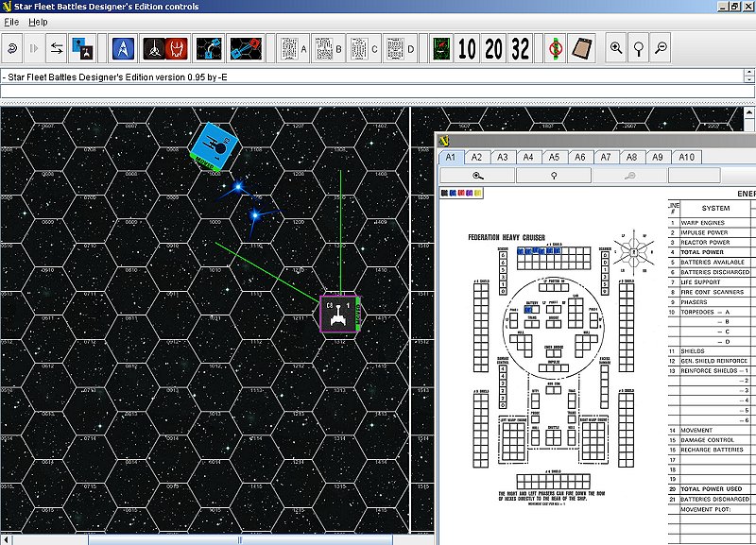The width and height of the screenshot is (756, 545).
Task: Click the red prohibited-circle marker icon
Action: pyautogui.click(x=556, y=48)
